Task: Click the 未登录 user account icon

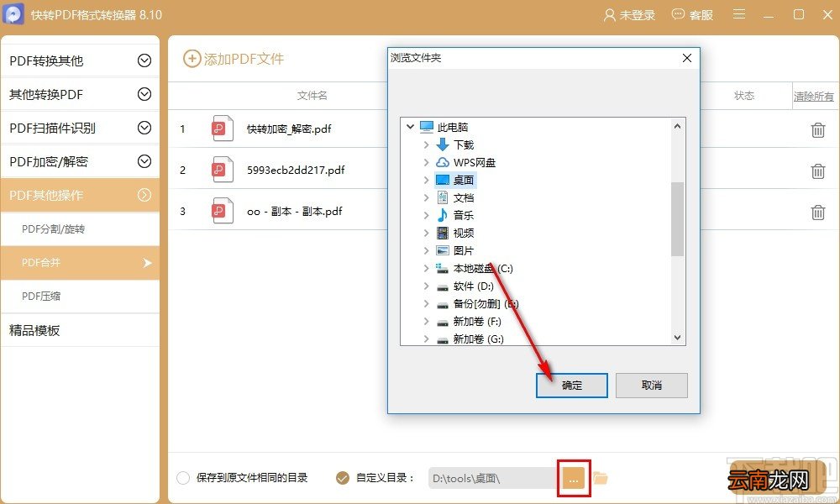Action: [609, 15]
